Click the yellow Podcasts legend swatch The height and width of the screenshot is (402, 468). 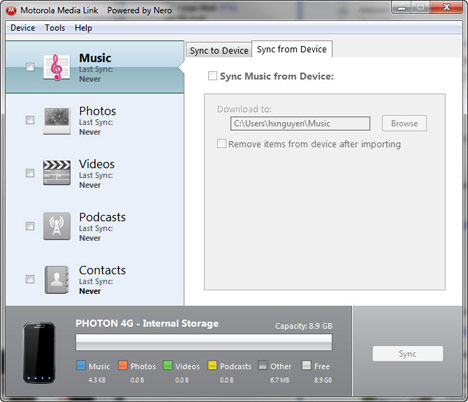point(212,365)
